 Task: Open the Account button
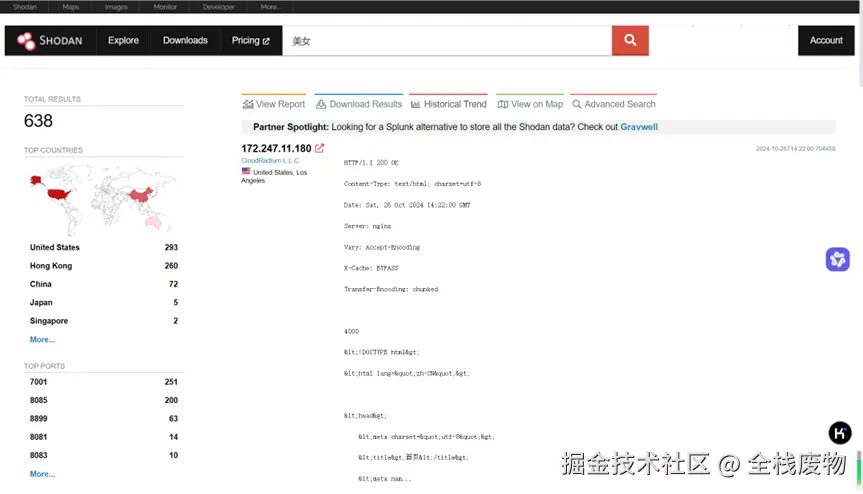pyautogui.click(x=826, y=40)
